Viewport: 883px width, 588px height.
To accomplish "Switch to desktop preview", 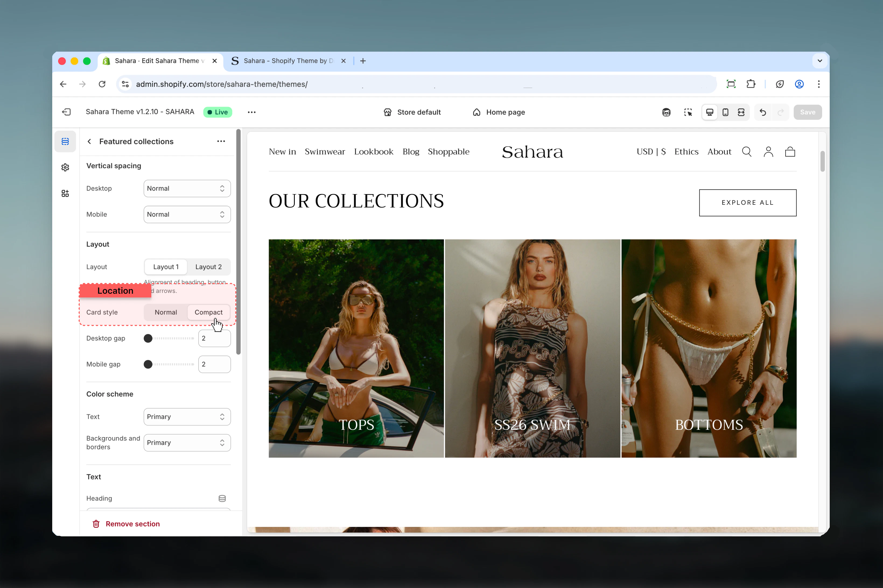I will [x=710, y=112].
